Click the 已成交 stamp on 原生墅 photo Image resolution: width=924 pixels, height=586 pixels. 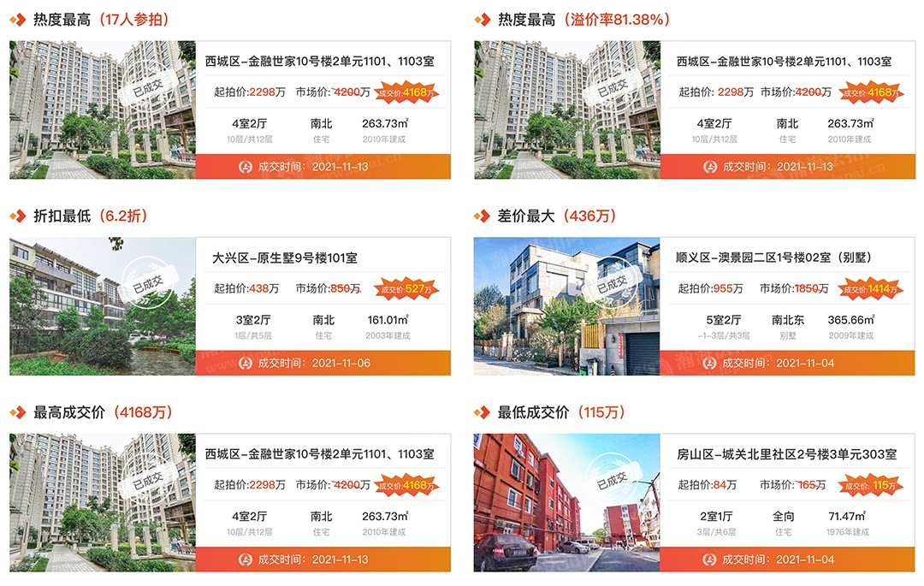[148, 283]
